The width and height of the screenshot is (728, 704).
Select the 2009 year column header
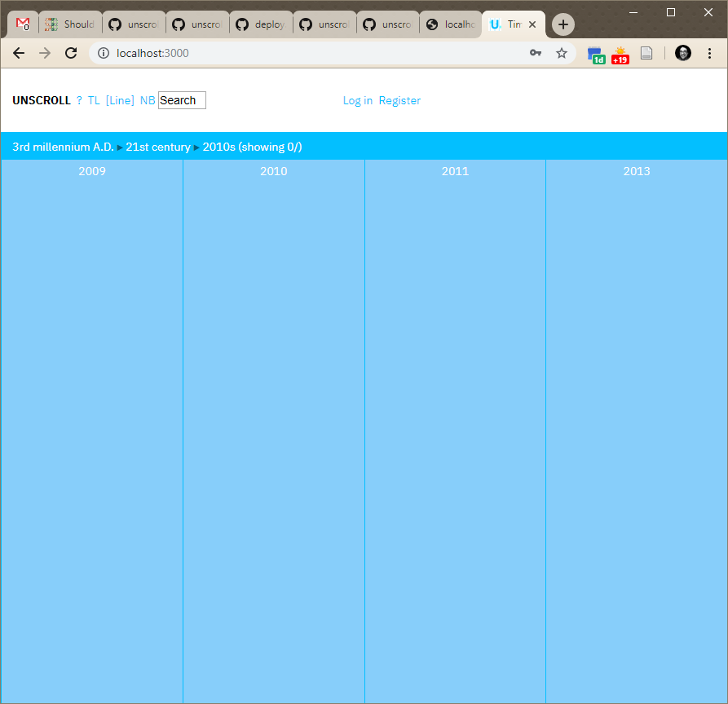[x=92, y=171]
